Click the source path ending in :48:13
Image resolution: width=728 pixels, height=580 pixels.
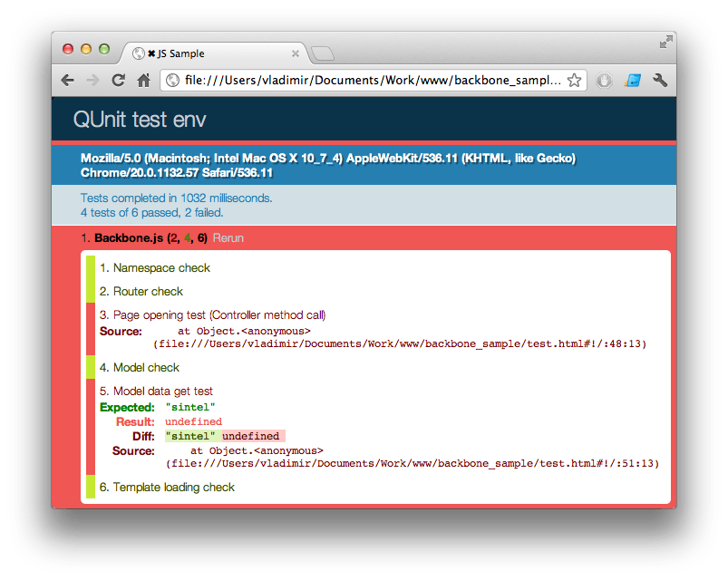(x=400, y=343)
